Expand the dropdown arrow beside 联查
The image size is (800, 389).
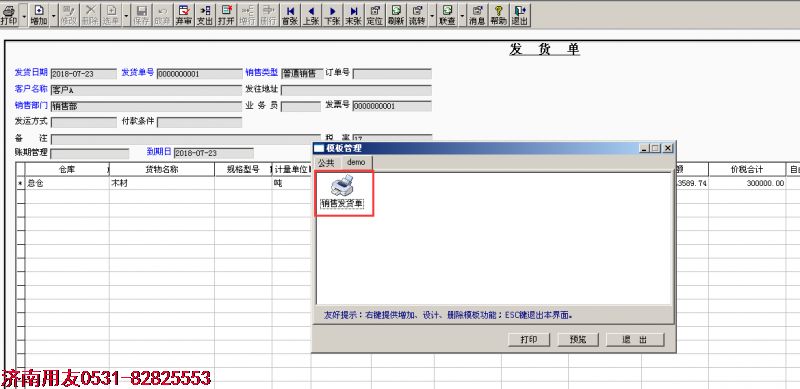[463, 15]
